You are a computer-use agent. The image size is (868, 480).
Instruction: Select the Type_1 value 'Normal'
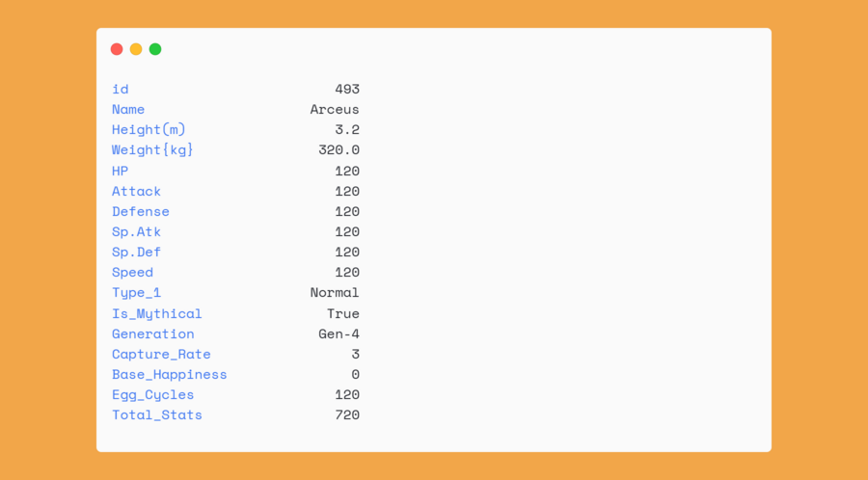tap(334, 292)
